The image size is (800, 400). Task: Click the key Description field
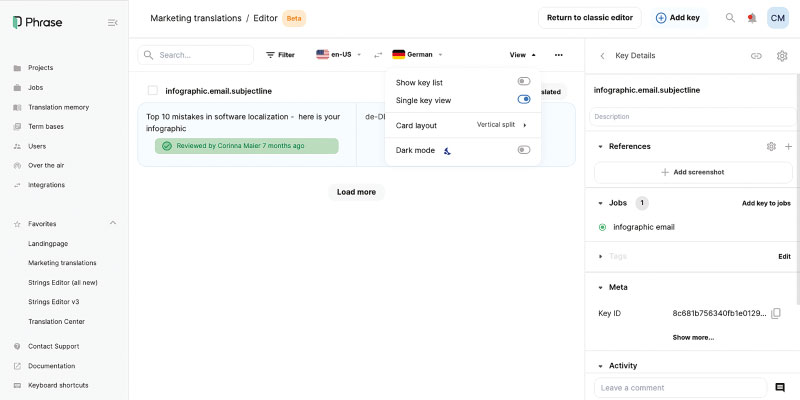(692, 117)
